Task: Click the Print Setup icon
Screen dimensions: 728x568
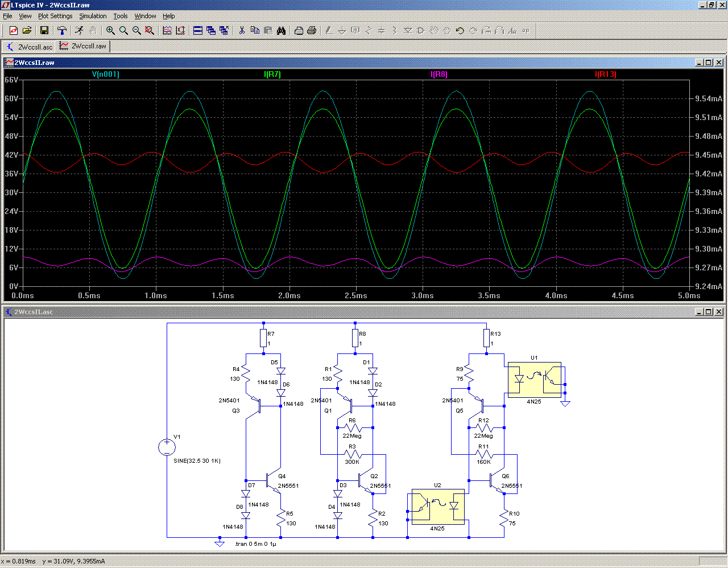Action: pos(299,31)
